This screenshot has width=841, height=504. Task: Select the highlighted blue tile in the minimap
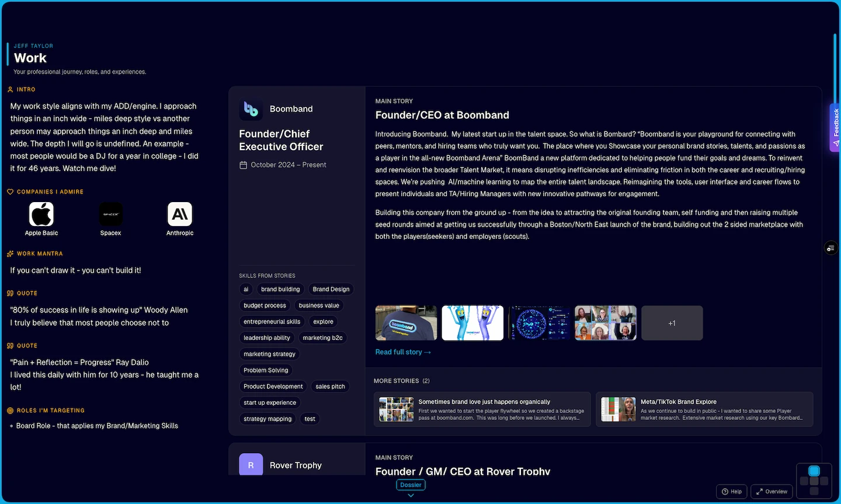pyautogui.click(x=814, y=471)
